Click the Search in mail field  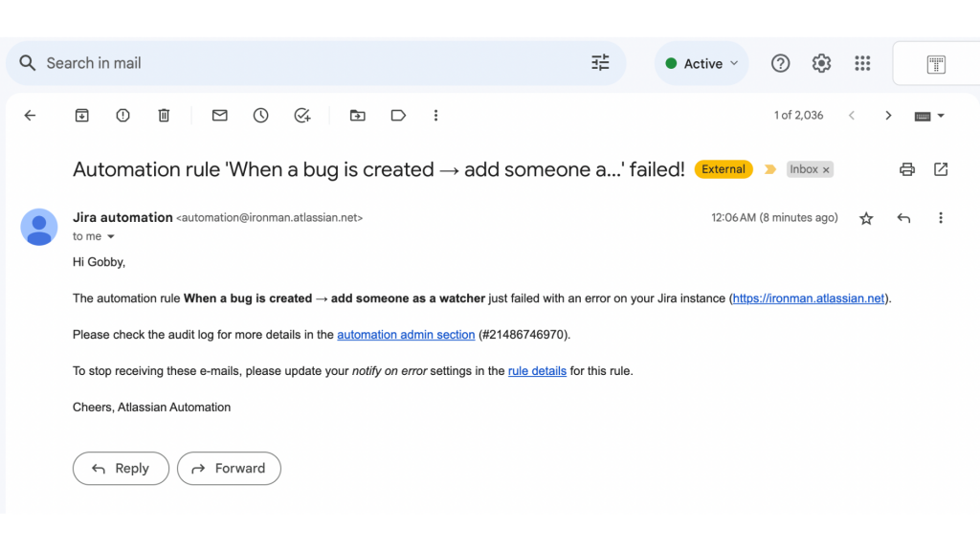tap(306, 63)
